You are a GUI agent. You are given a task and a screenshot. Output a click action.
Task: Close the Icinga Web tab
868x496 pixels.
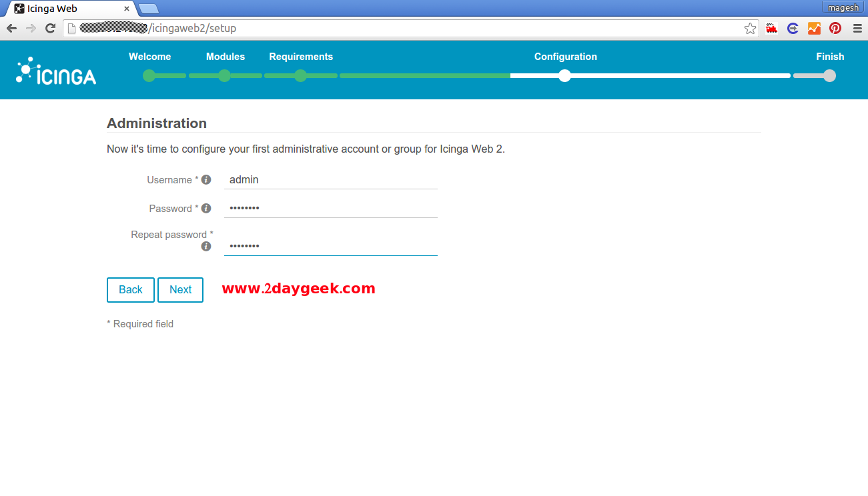pyautogui.click(x=126, y=9)
